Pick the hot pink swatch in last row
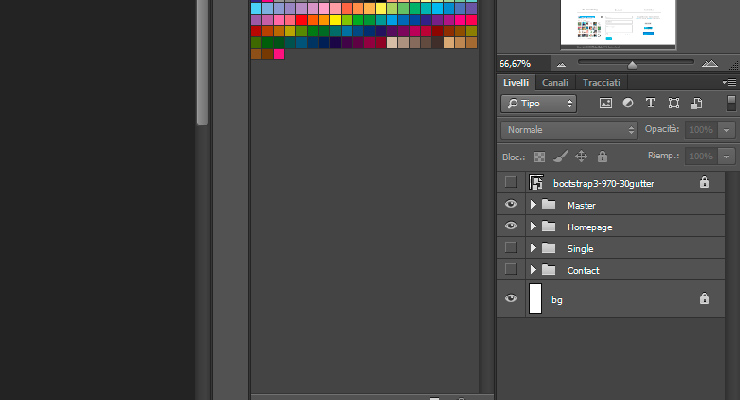This screenshot has width=740, height=400. tap(279, 54)
